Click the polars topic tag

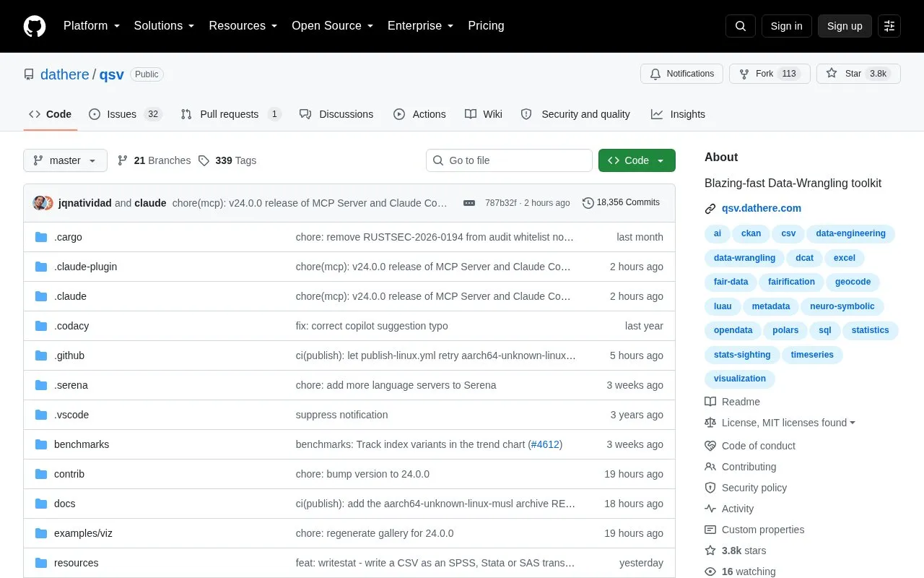tap(785, 330)
